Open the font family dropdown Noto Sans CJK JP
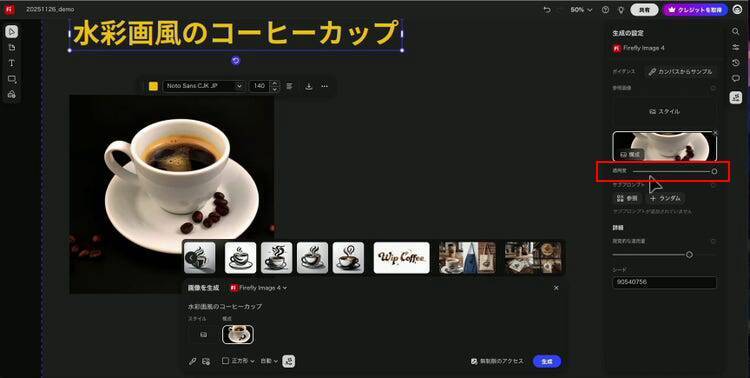Image resolution: width=750 pixels, height=378 pixels. tap(204, 86)
